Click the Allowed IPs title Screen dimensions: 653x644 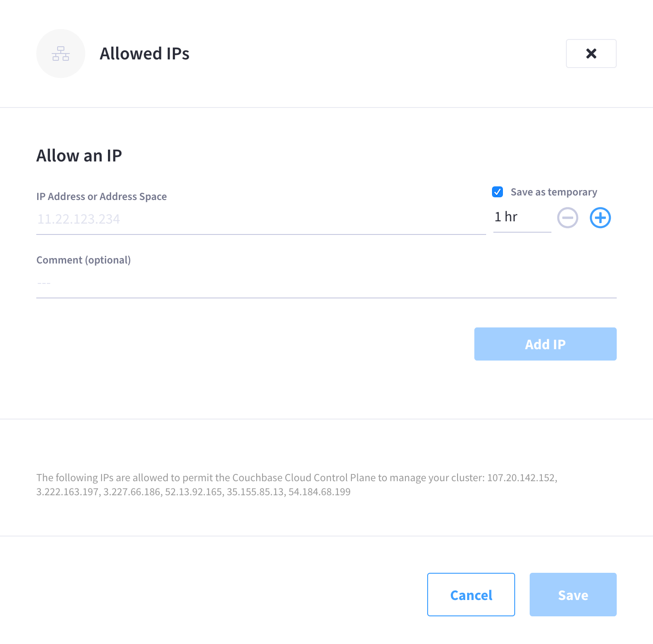click(145, 54)
